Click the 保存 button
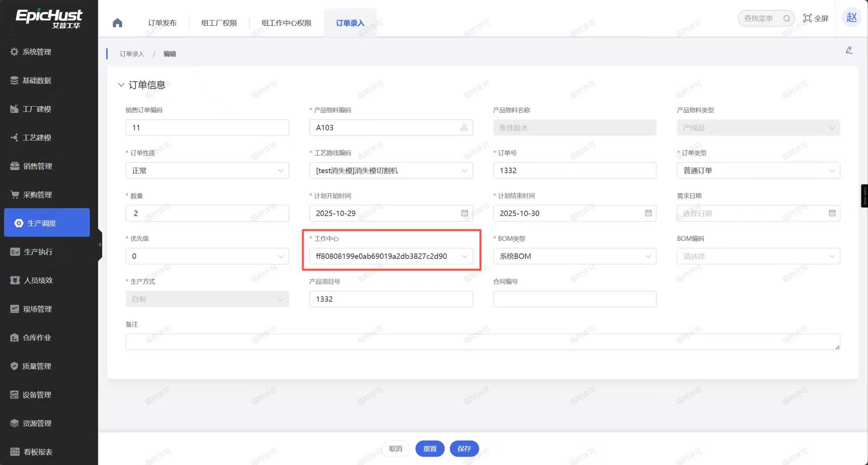This screenshot has width=868, height=465. pos(464,449)
